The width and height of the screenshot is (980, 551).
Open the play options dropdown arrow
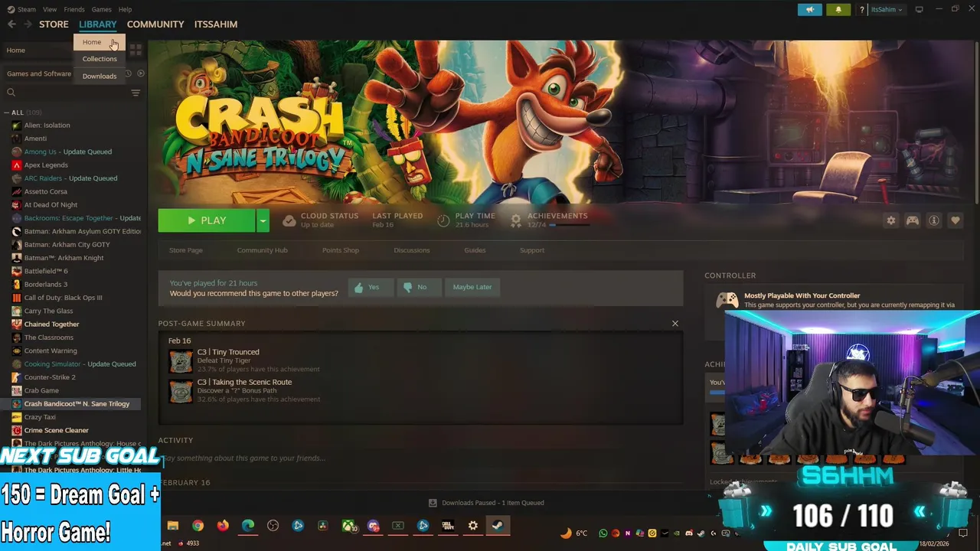tap(263, 220)
